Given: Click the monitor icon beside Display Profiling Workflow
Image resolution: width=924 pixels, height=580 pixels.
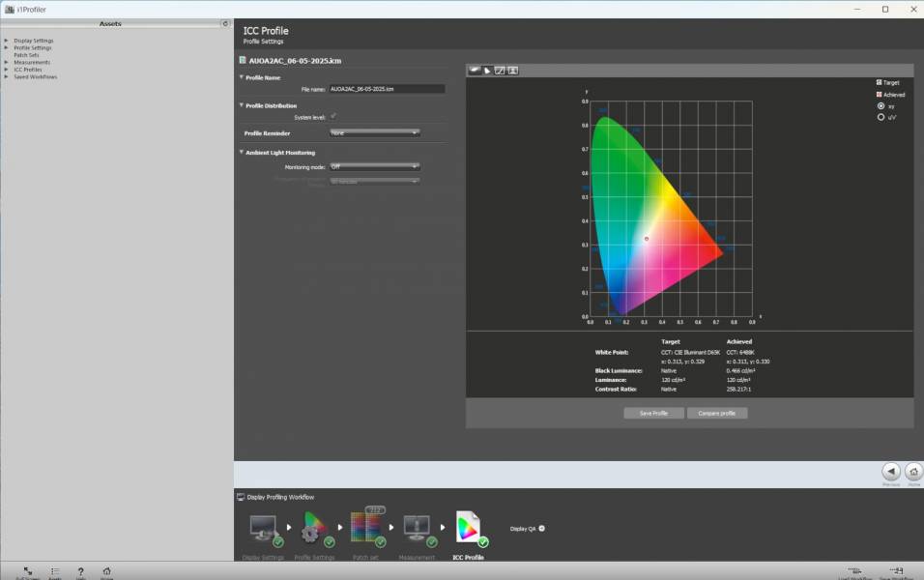Looking at the screenshot, I should tap(241, 497).
